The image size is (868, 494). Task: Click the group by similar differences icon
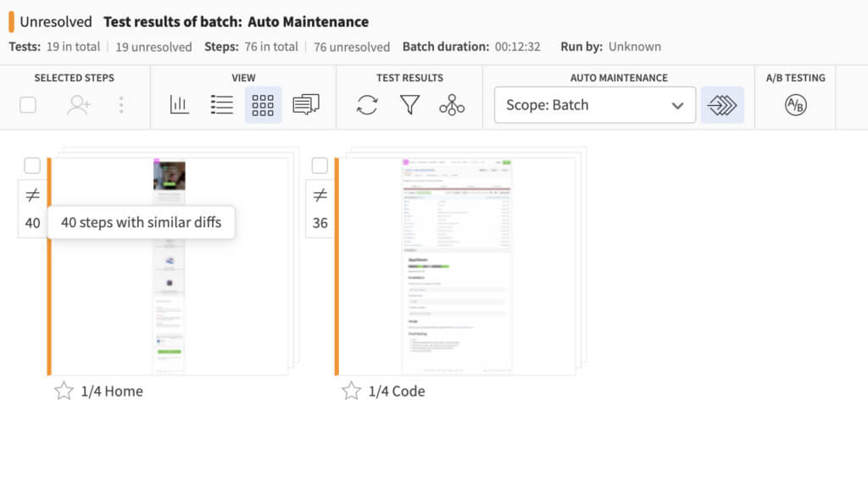[452, 105]
